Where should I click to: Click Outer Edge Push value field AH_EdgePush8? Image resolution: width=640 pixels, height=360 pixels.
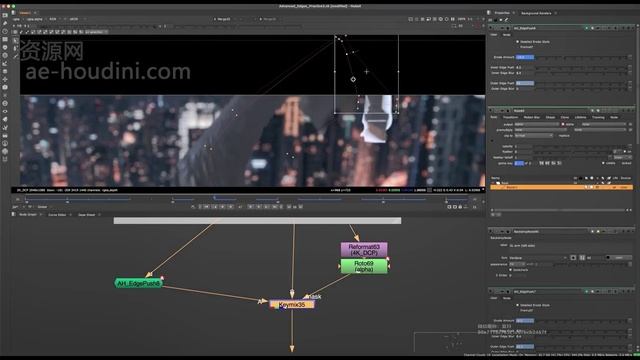coord(524,83)
